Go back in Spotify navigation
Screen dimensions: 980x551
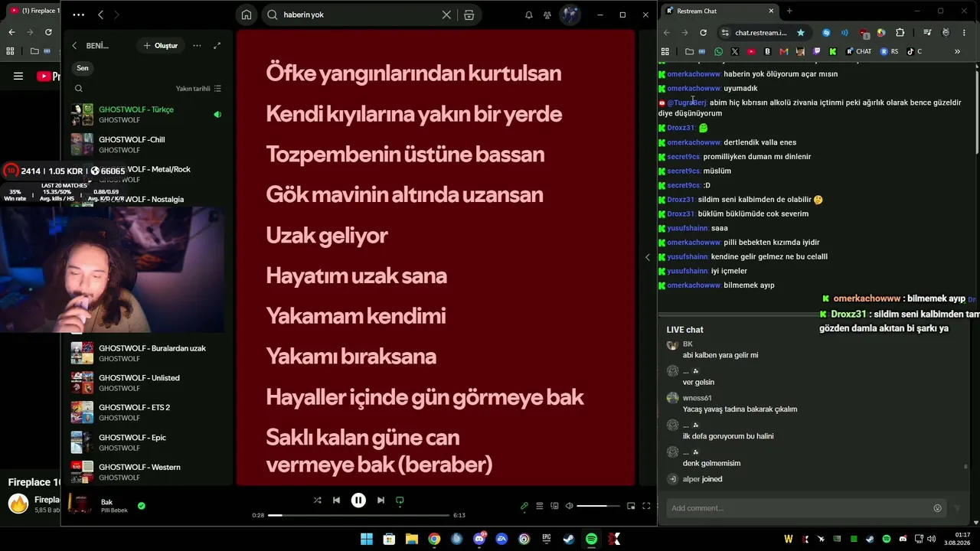pos(100,15)
